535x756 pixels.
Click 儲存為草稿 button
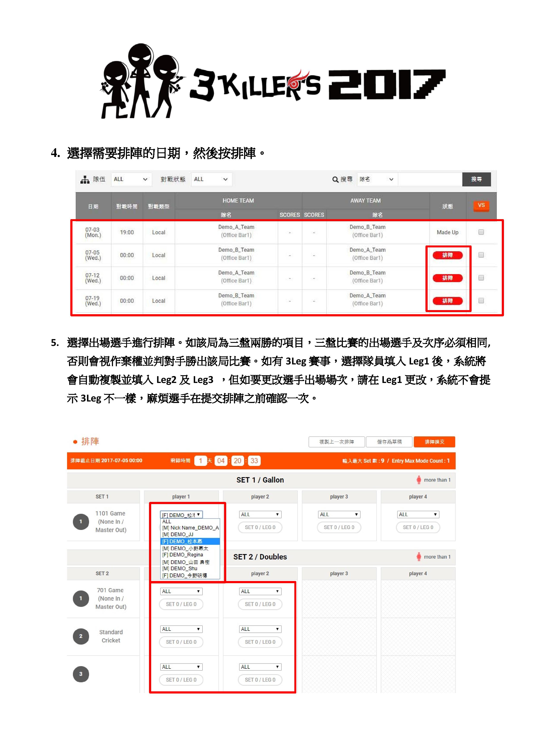(x=389, y=442)
